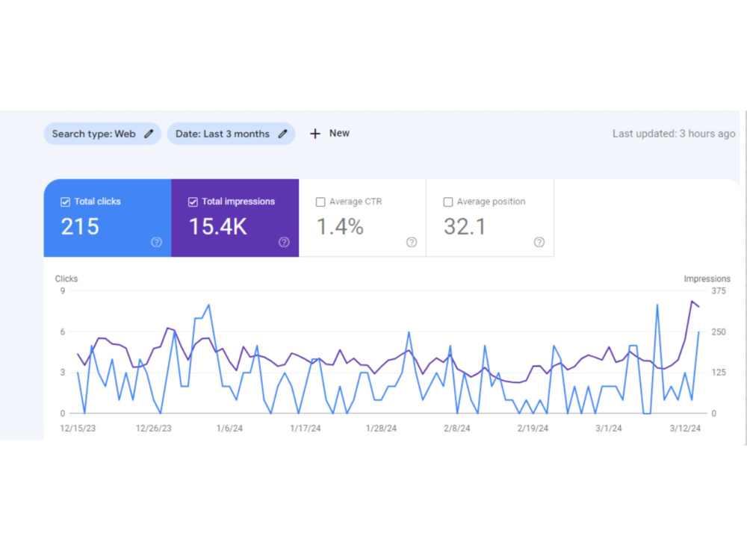Click the Impressions axis label
Viewport: 747px width, 560px height.
pos(707,279)
